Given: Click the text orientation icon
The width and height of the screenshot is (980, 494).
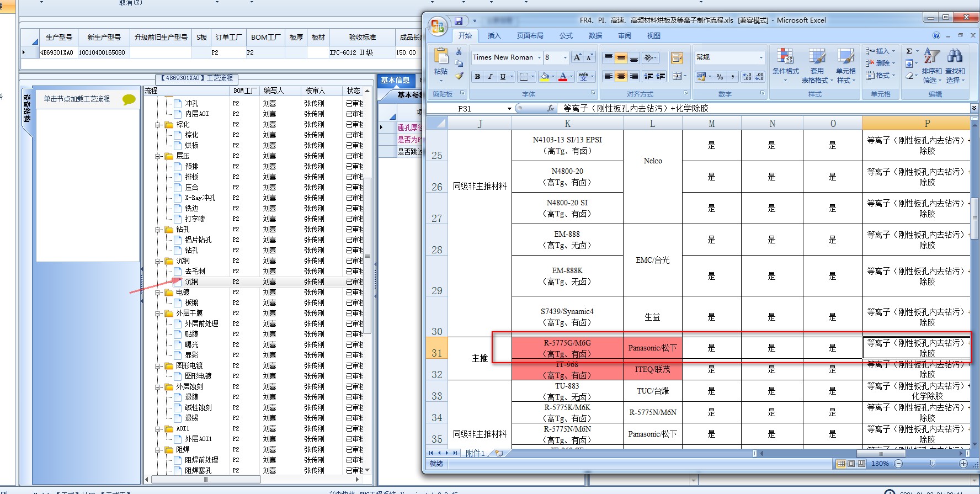Looking at the screenshot, I should (649, 57).
